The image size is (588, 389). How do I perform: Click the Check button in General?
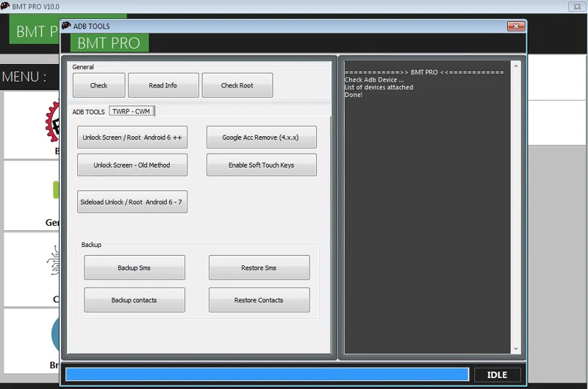[x=99, y=85]
